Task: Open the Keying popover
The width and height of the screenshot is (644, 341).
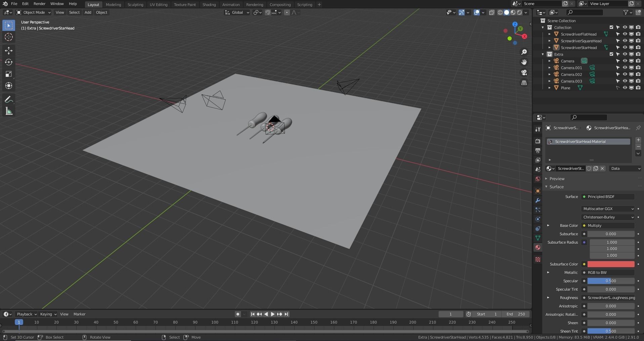Action: [48, 314]
